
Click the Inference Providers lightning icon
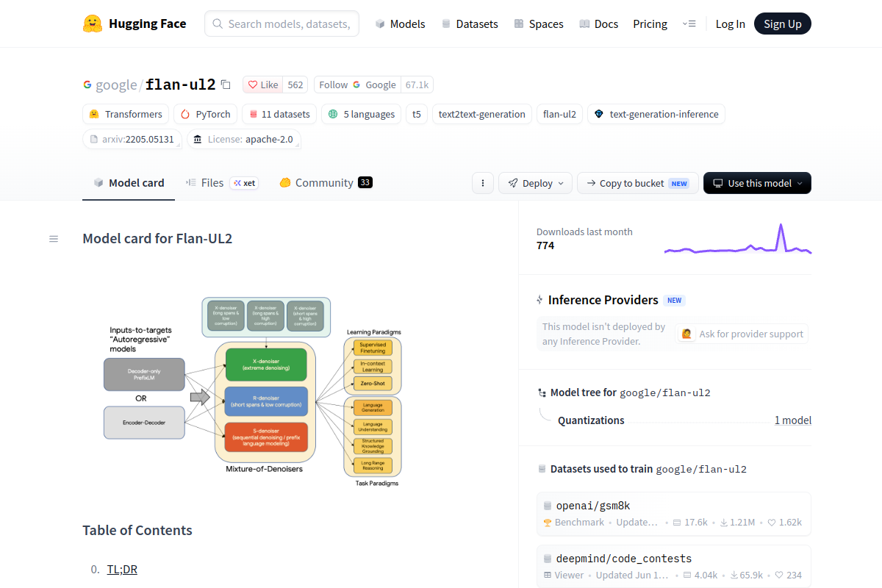pyautogui.click(x=540, y=300)
